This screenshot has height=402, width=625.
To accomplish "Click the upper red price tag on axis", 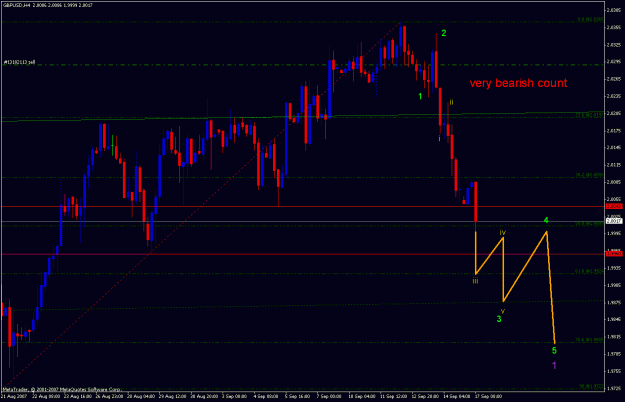I will (x=614, y=206).
